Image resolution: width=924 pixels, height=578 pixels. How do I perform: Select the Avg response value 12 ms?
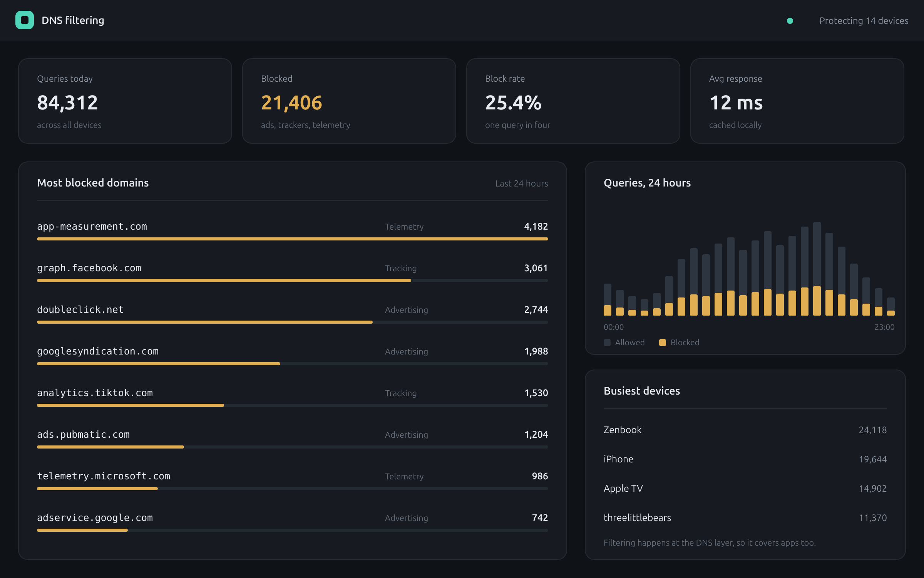[736, 102]
